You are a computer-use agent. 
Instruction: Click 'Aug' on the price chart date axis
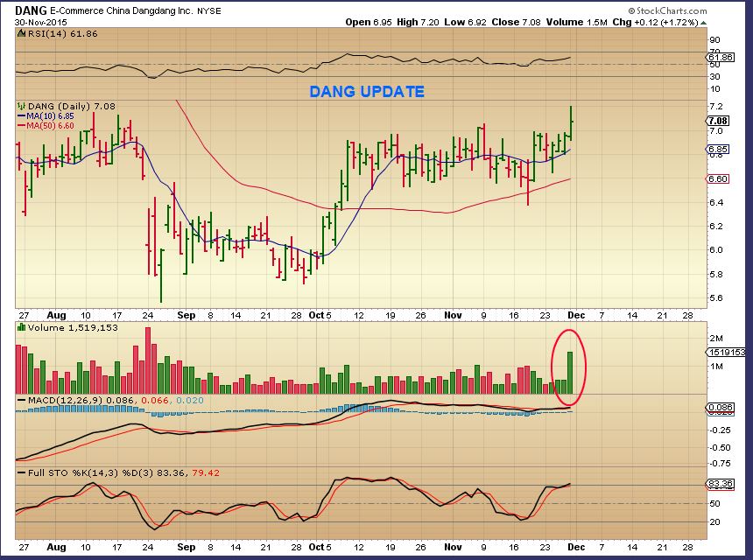coord(56,315)
